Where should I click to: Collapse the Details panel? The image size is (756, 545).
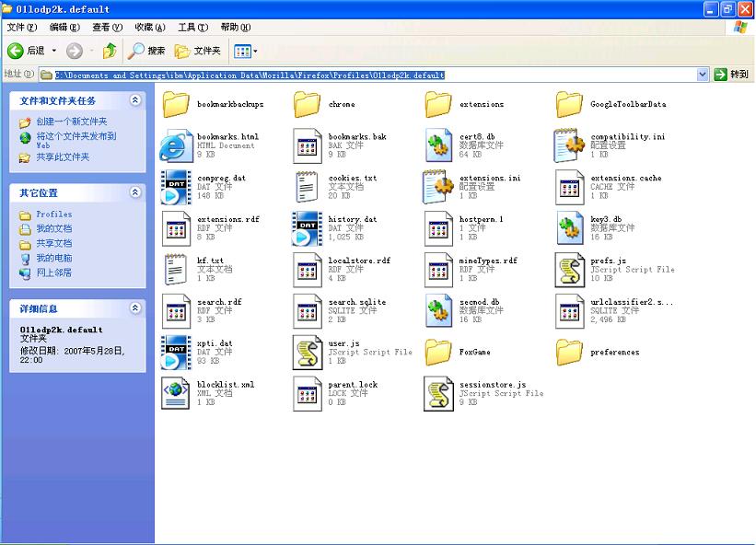[135, 308]
